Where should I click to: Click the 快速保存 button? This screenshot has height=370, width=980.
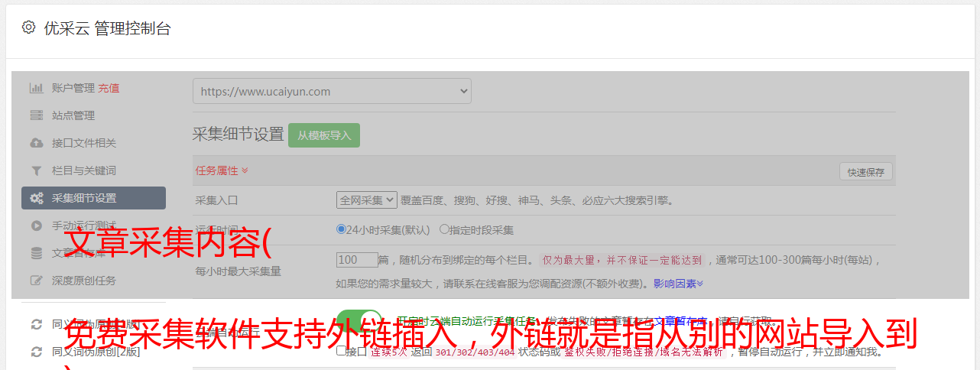point(866,172)
